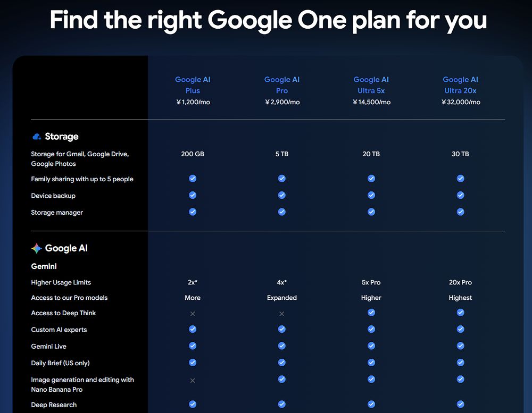This screenshot has height=413, width=532.
Task: Click Custom AI experts checkmark under Plus
Action: [x=193, y=329]
